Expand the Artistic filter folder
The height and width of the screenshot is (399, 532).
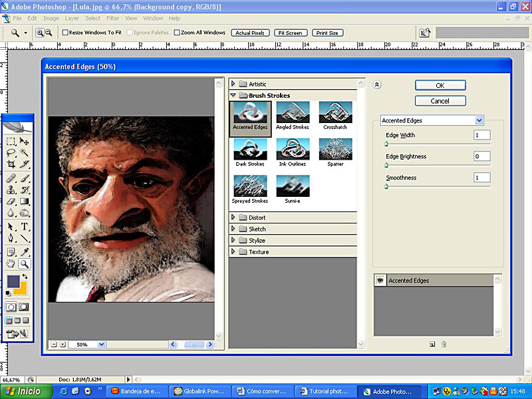[x=233, y=84]
